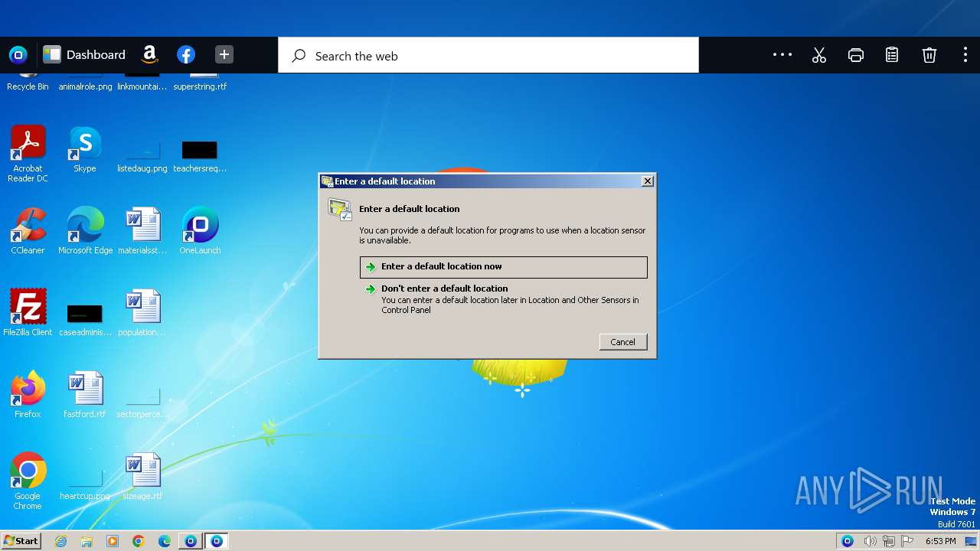
Task: Close the Enter a default location dialog
Action: pos(648,181)
